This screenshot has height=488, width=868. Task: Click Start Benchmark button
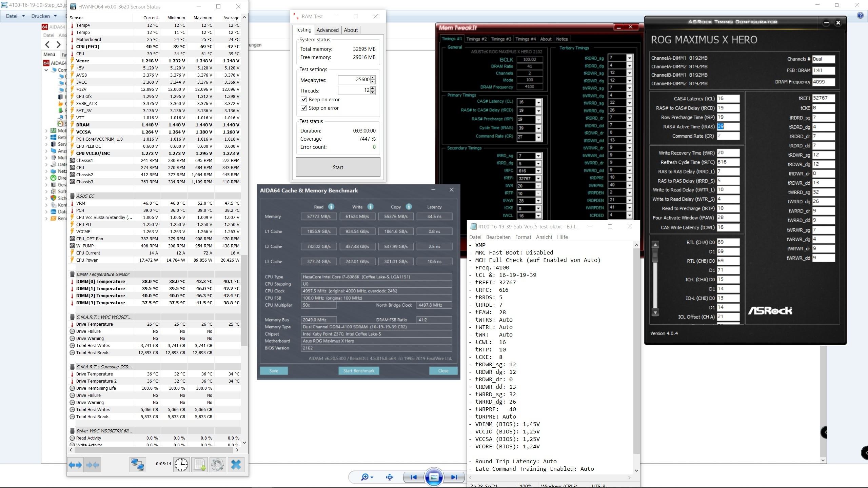click(359, 371)
